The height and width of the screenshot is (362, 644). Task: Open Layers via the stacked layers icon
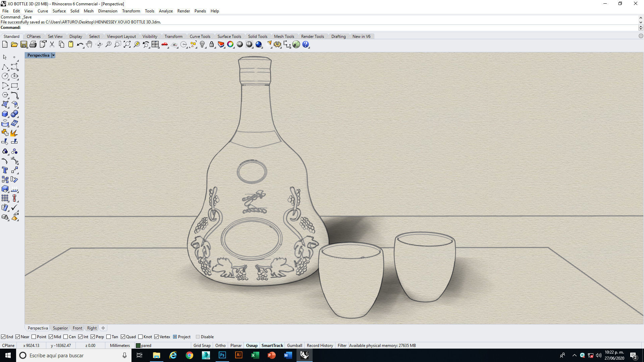click(221, 44)
